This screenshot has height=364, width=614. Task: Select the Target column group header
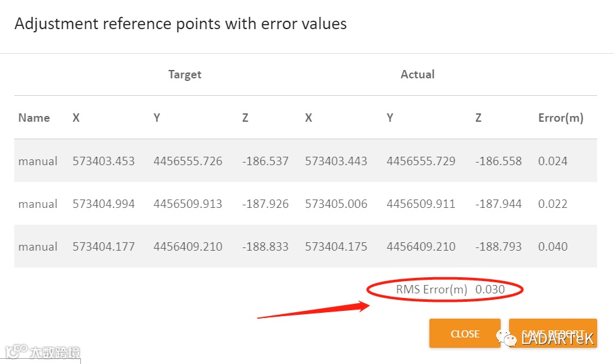tap(185, 74)
